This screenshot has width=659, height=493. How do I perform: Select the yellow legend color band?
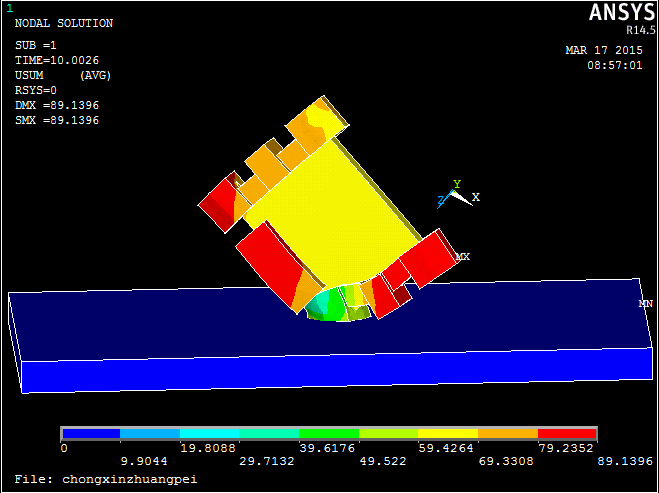(x=448, y=434)
